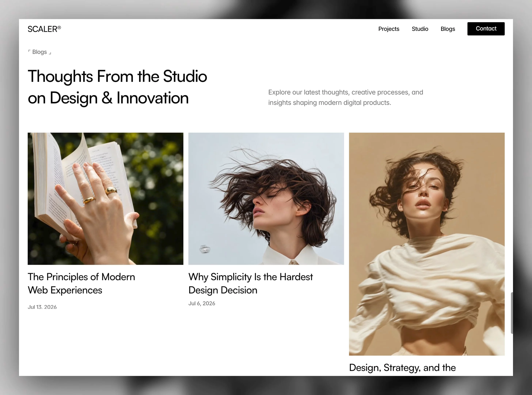
Task: Open the book-and-hand blog thumbnail
Action: 105,199
